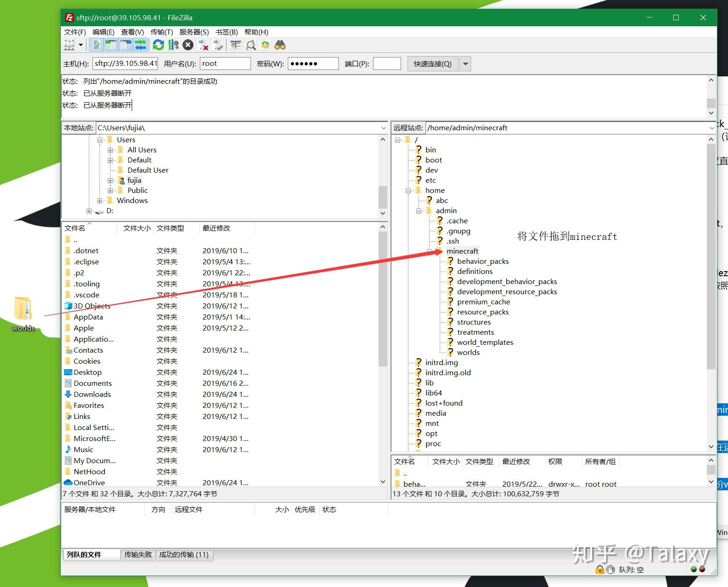The image size is (728, 587).
Task: Select the Downloads folder in local list
Action: tap(92, 395)
